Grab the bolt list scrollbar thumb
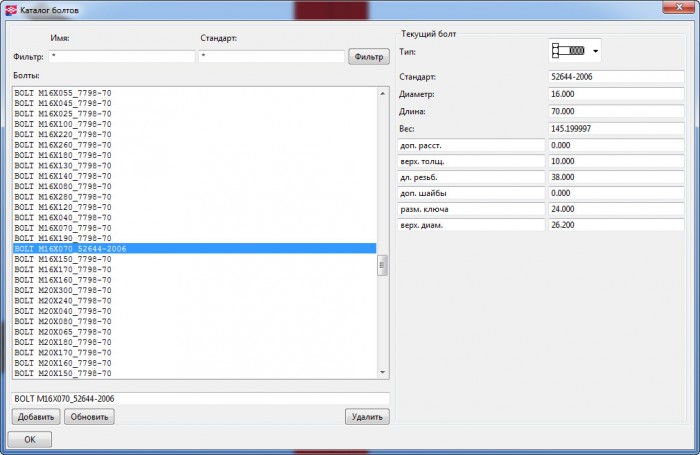The height and width of the screenshot is (455, 700). pos(382,265)
